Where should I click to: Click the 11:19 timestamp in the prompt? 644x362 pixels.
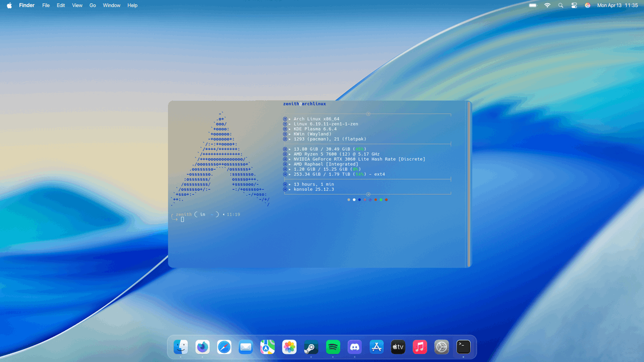click(233, 215)
